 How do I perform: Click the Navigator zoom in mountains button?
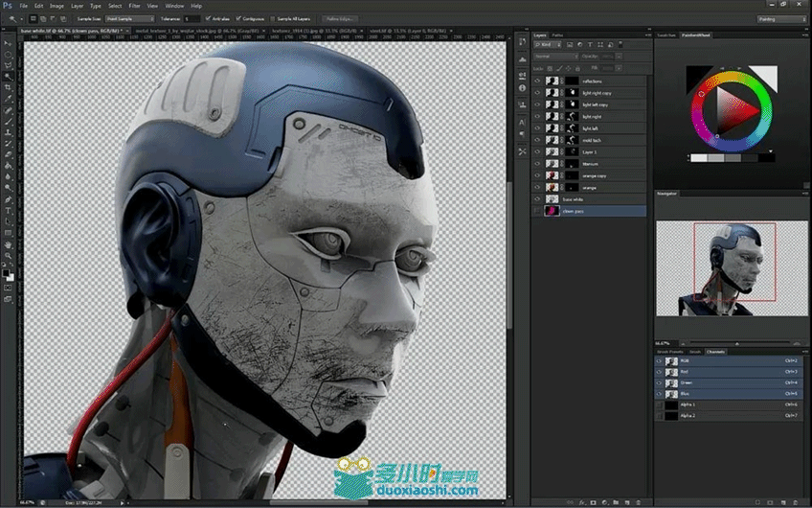pyautogui.click(x=797, y=343)
